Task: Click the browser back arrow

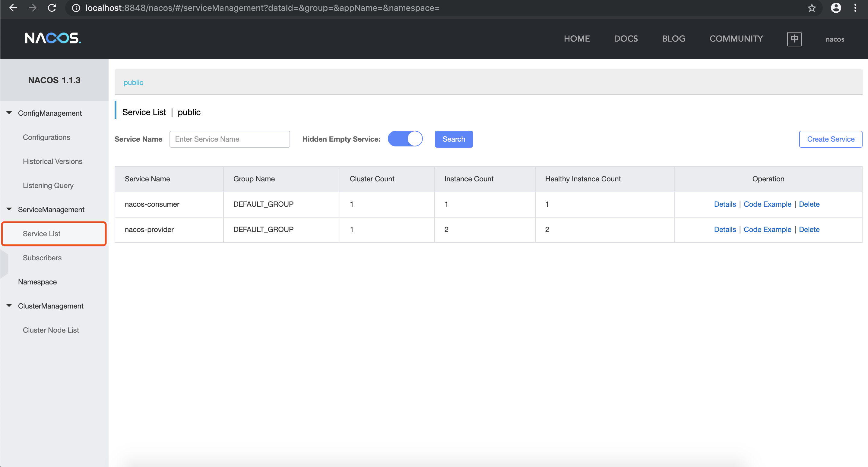Action: [13, 8]
